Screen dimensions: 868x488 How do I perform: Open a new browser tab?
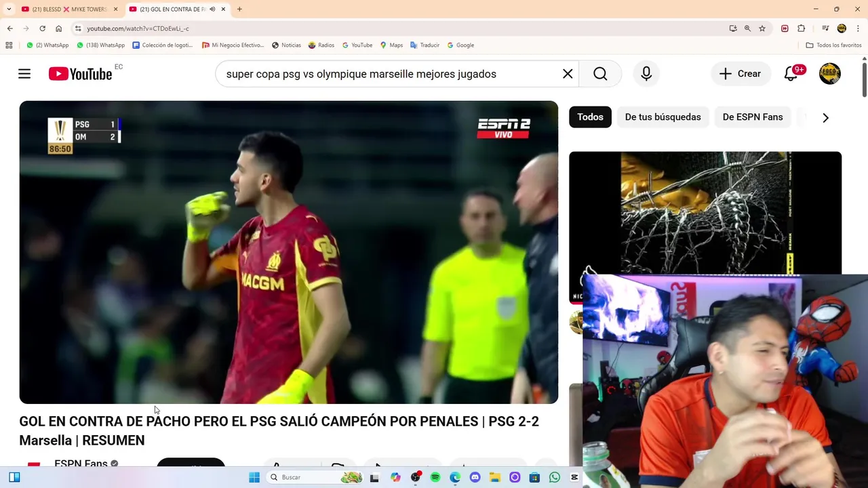tap(239, 9)
